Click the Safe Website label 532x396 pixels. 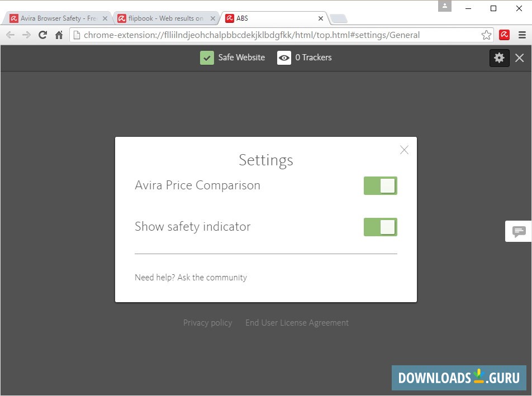[241, 58]
